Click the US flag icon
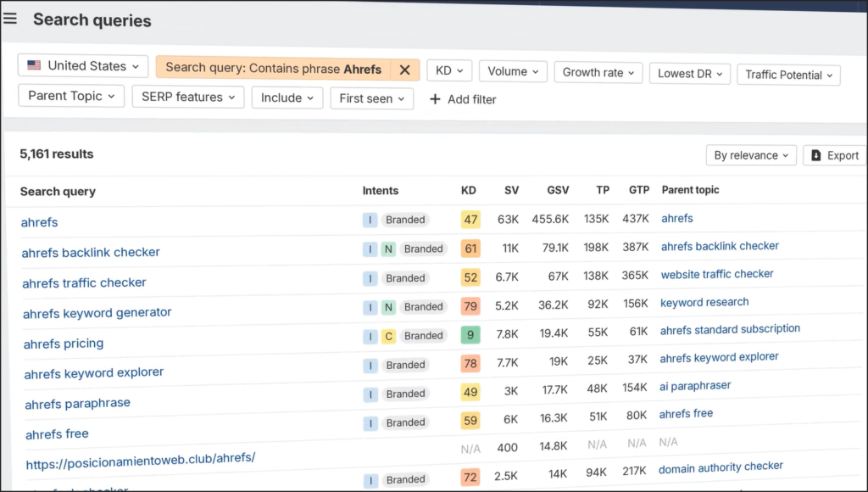Image resolution: width=868 pixels, height=492 pixels. tap(34, 65)
